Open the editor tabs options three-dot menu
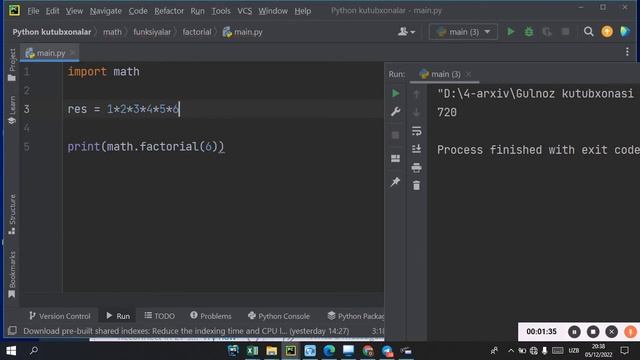Image resolution: width=640 pixels, height=360 pixels. 627,52
